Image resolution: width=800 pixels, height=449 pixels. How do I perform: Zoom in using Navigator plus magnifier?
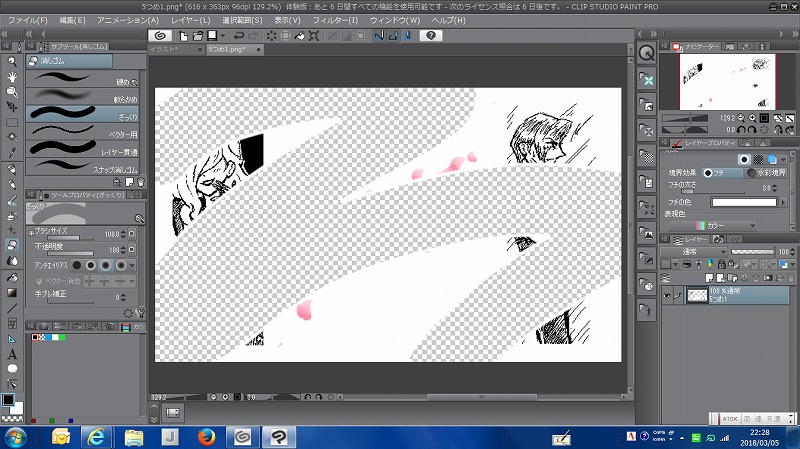[752, 118]
